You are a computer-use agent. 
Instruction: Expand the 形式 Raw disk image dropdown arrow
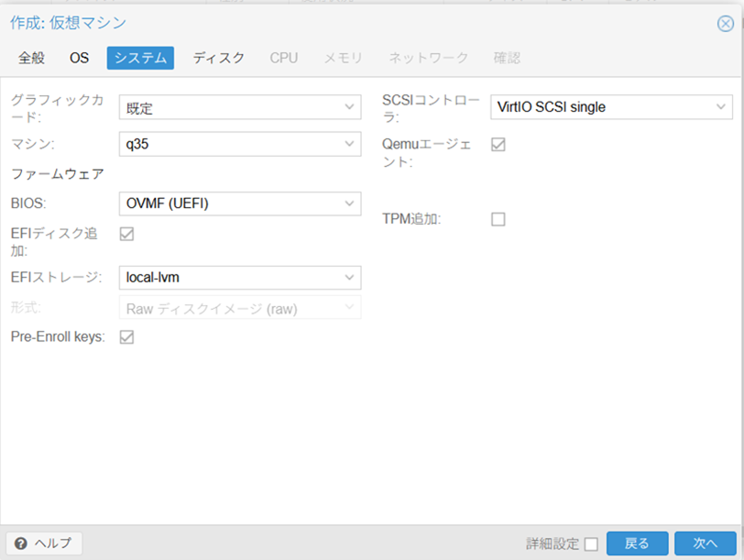click(349, 307)
